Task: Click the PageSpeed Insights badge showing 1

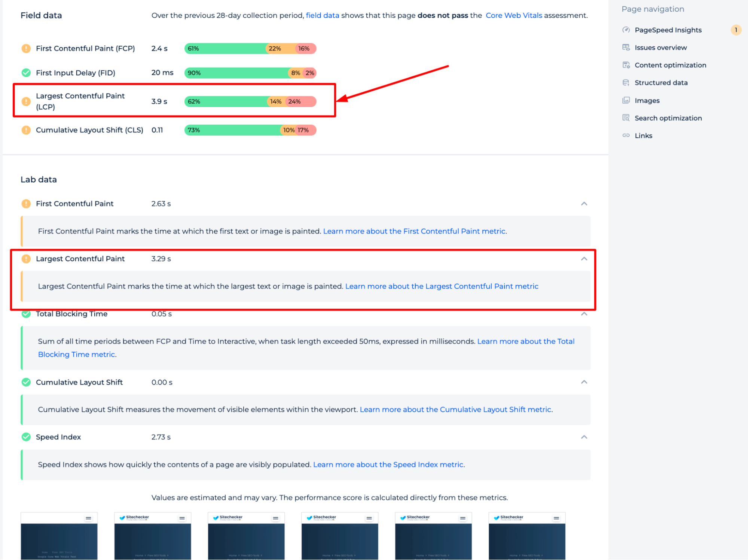Action: (x=736, y=30)
